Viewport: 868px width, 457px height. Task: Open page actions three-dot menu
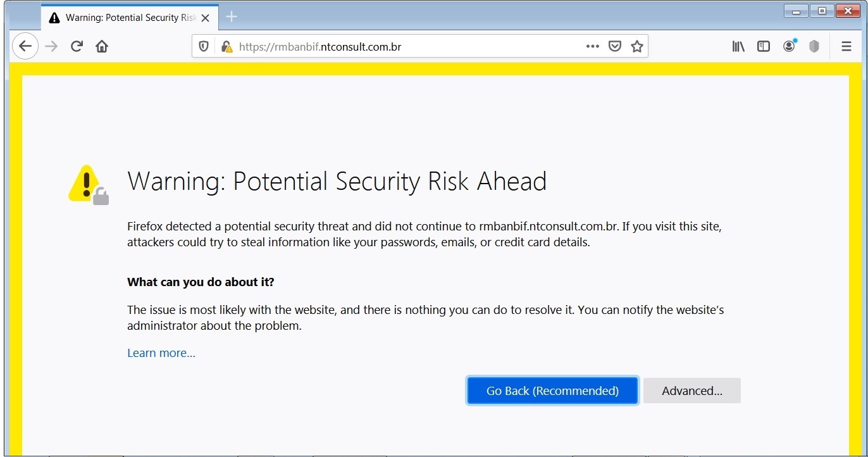coord(592,46)
